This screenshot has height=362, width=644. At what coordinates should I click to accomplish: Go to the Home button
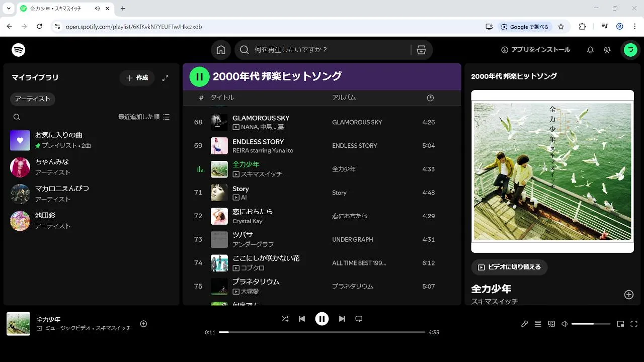[x=221, y=50]
